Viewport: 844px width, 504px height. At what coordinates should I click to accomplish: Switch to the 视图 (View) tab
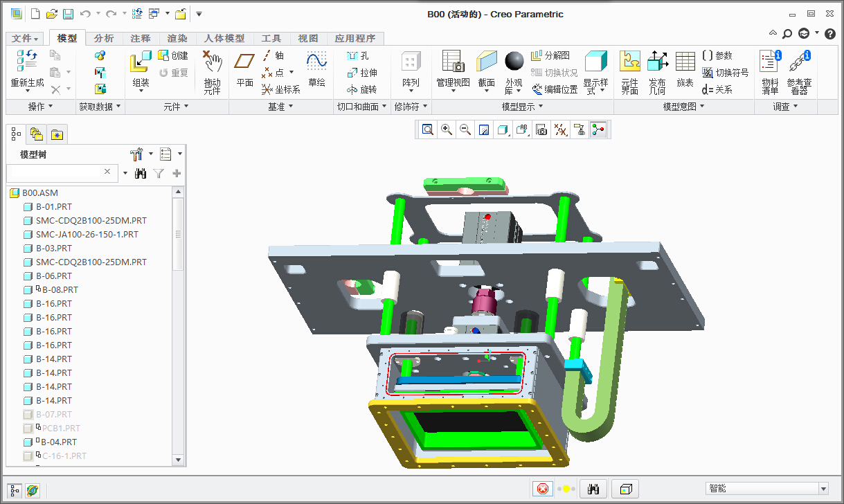click(x=308, y=39)
